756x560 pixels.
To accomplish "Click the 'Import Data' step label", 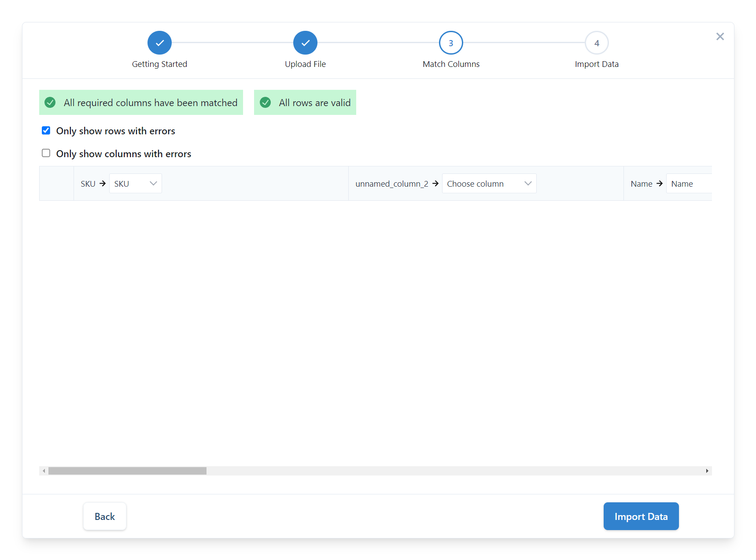I will point(597,64).
